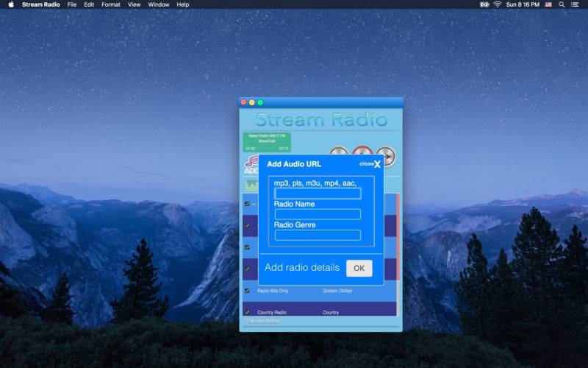Open the Window menu
This screenshot has width=588, height=368.
coord(159,4)
